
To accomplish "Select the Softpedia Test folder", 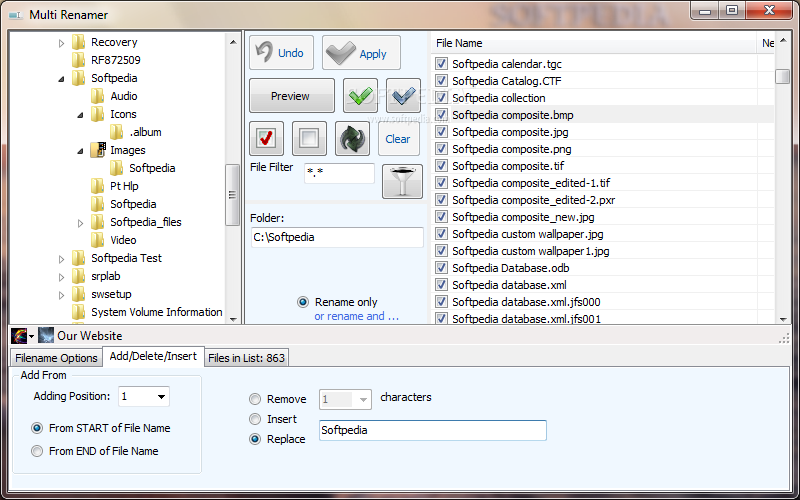I will pyautogui.click(x=127, y=258).
